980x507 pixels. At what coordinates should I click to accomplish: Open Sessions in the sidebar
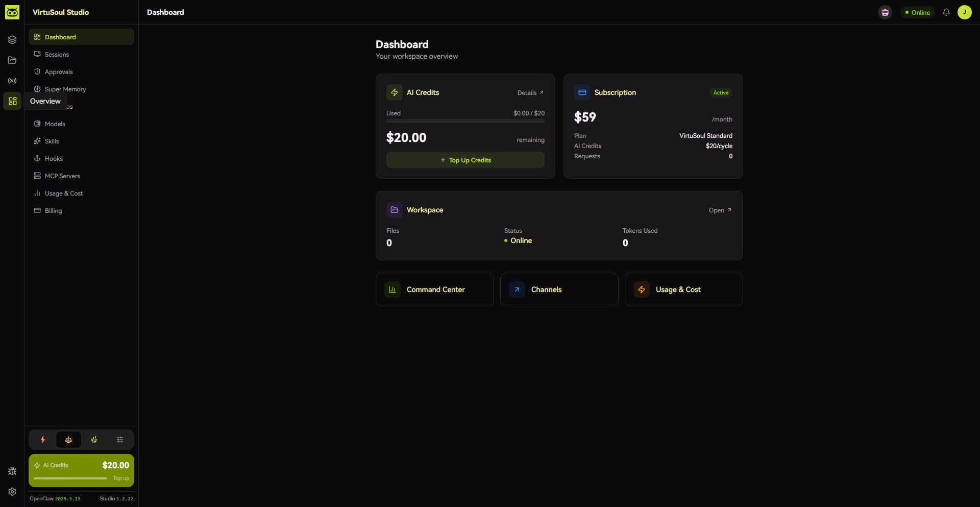pos(81,54)
